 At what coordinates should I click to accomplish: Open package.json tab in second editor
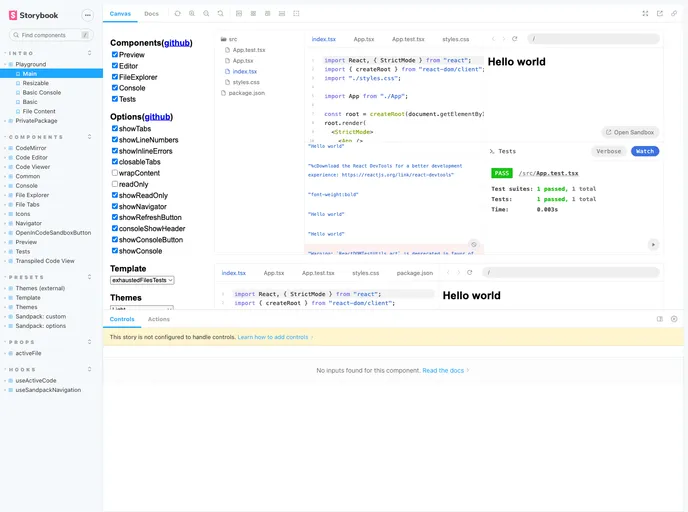[415, 273]
